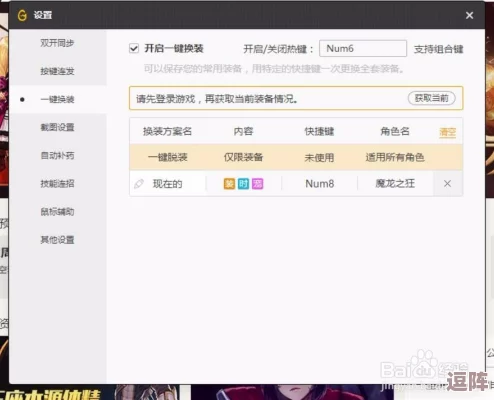The height and width of the screenshot is (400, 494).
Task: Select the 一键脱装 preset row
Action: point(296,157)
